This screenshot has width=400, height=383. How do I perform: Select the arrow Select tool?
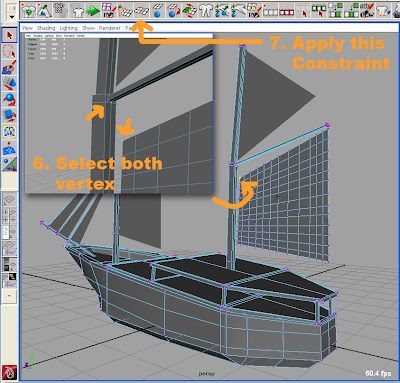pyautogui.click(x=9, y=35)
